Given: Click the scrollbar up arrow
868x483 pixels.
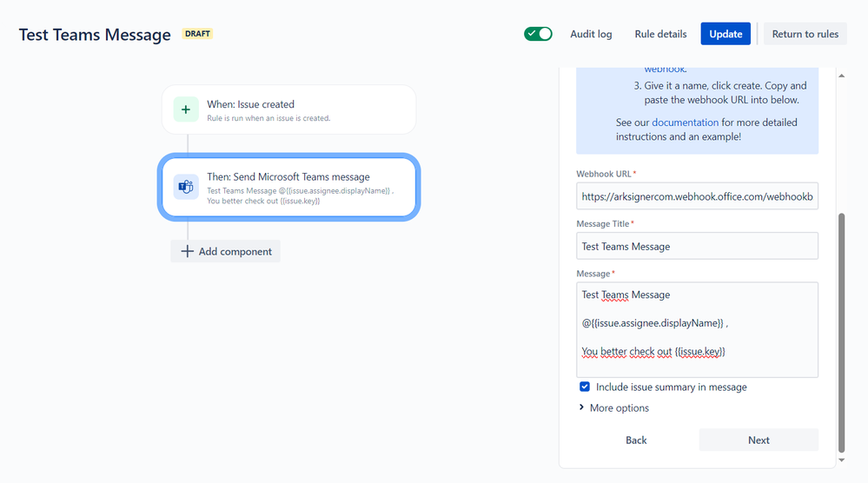Looking at the screenshot, I should tap(841, 76).
